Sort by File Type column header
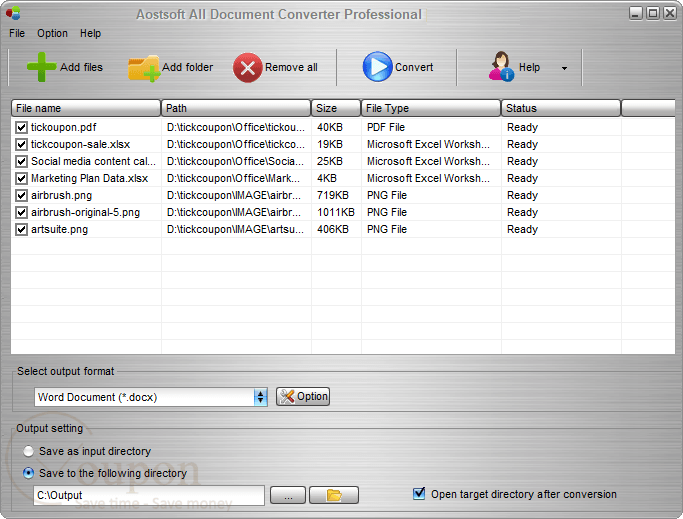This screenshot has width=683, height=519. [x=431, y=108]
